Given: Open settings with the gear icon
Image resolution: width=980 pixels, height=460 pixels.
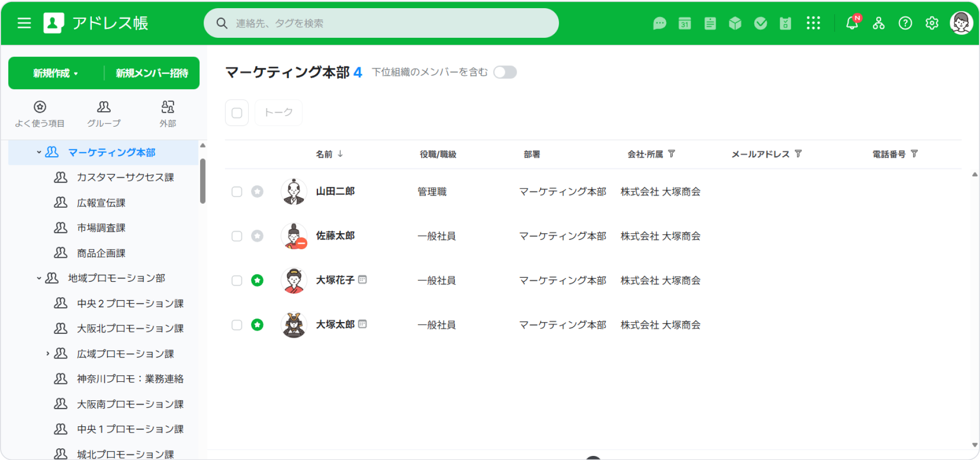Looking at the screenshot, I should point(932,23).
